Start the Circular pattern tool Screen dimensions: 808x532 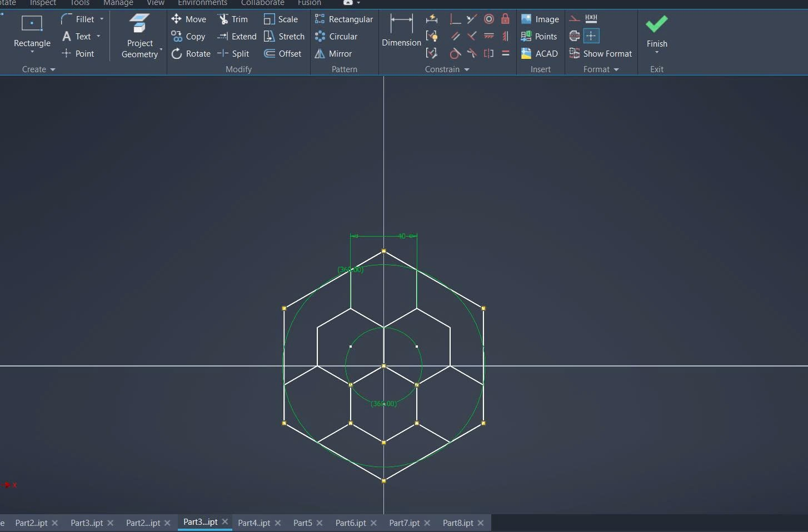point(336,37)
